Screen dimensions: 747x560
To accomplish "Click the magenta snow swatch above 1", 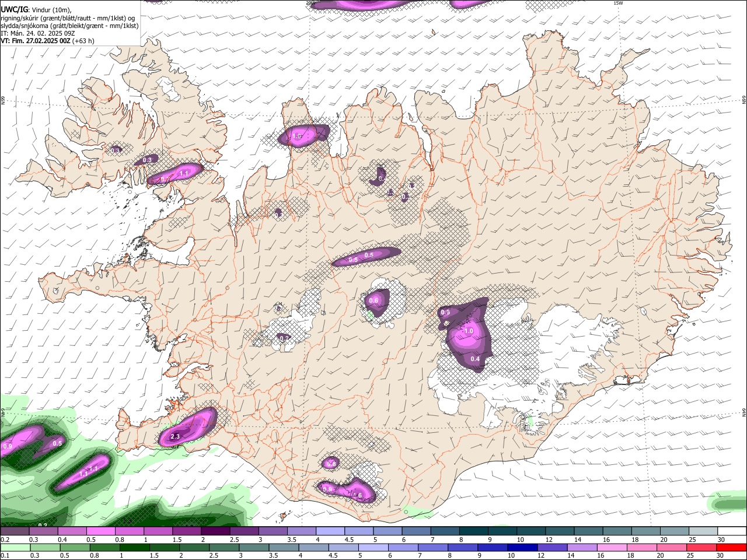I will click(158, 531).
